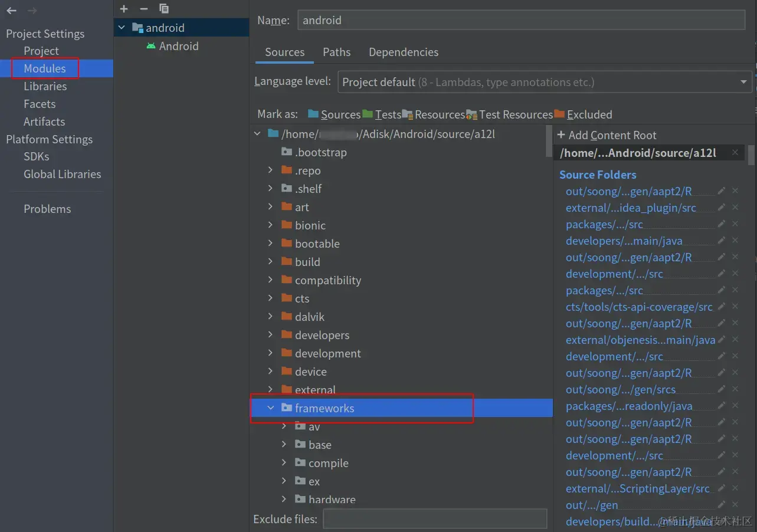Select the developers folder row

point(401,335)
